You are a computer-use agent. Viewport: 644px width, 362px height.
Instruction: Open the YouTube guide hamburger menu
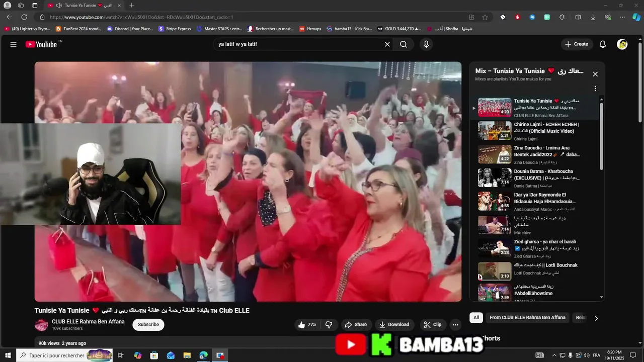coord(14,44)
